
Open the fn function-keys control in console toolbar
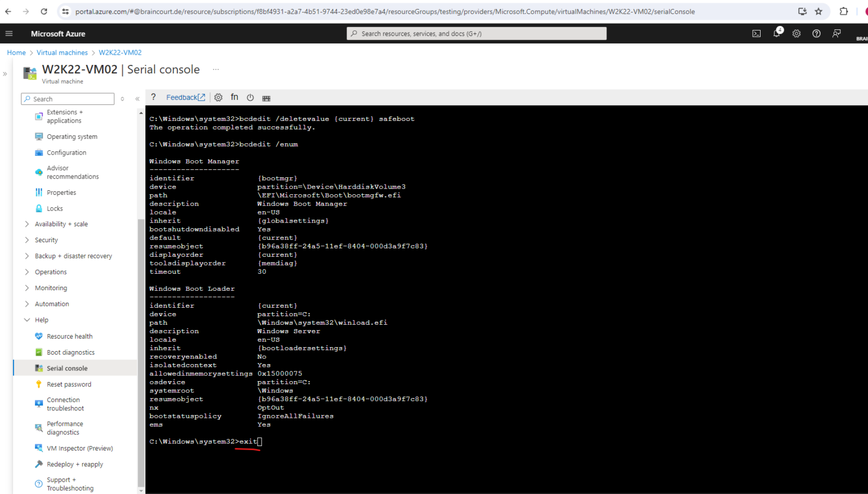[235, 97]
